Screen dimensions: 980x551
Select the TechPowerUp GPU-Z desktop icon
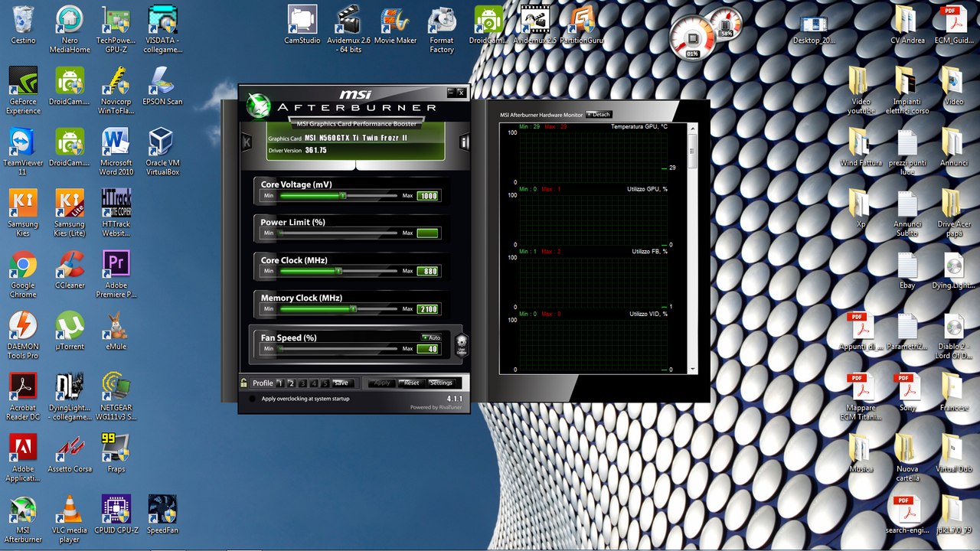coord(116,29)
